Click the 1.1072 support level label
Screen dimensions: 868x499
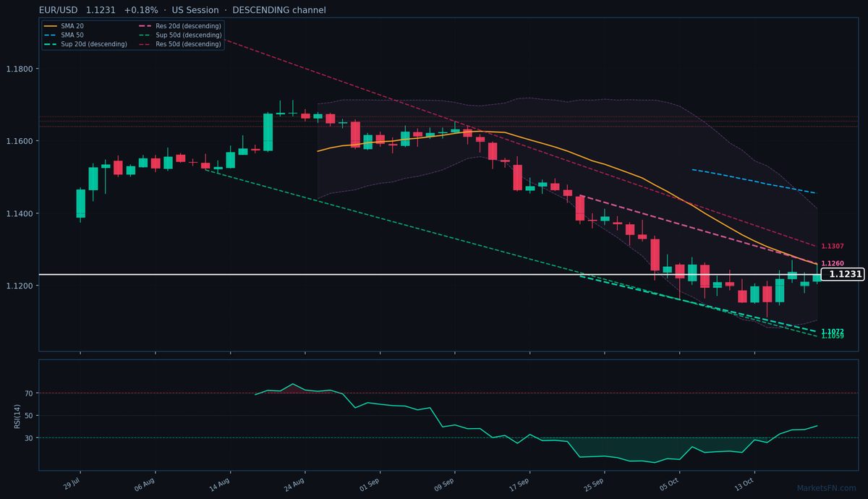coord(833,331)
